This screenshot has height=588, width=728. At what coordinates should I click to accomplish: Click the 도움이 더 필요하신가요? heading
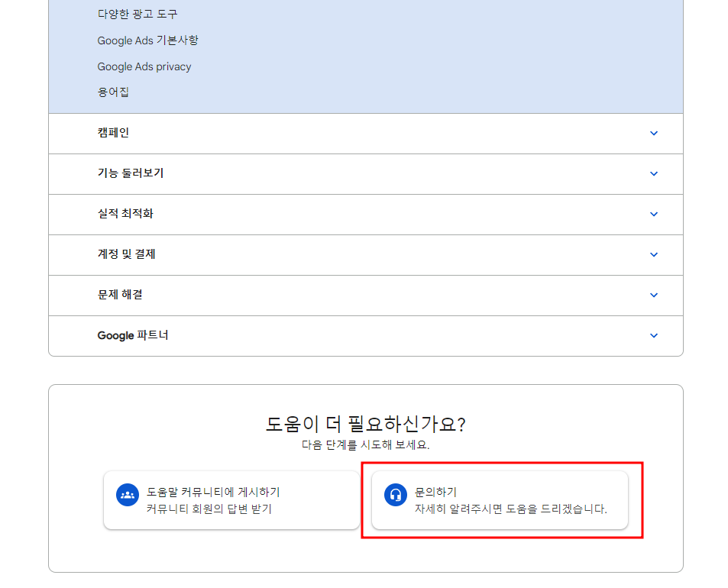pos(365,424)
